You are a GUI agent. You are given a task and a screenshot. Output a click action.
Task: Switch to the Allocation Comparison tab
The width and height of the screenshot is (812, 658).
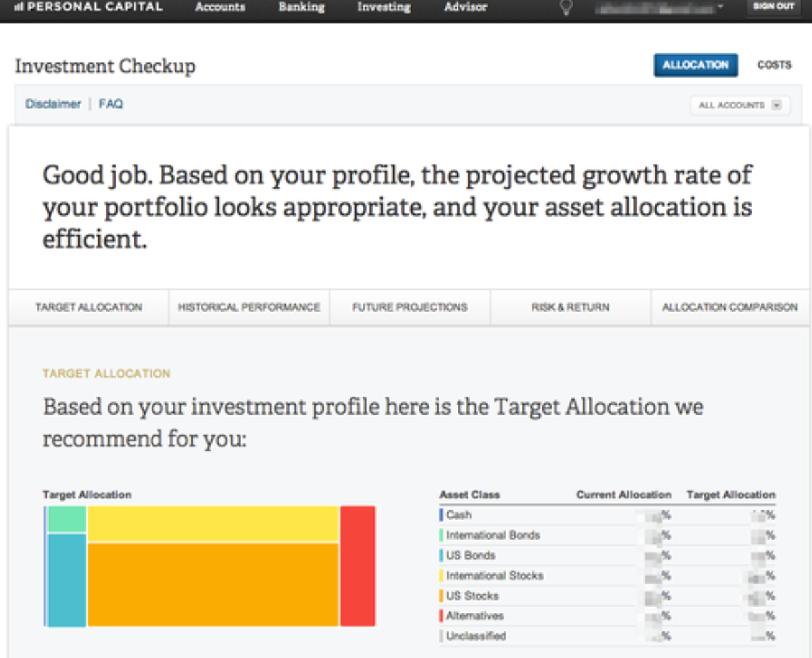pos(730,307)
